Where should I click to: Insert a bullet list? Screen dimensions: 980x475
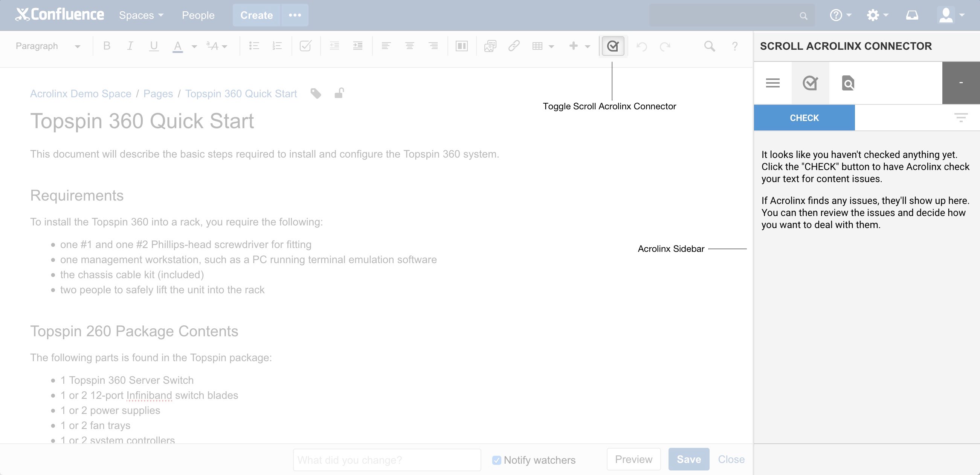[x=254, y=46]
